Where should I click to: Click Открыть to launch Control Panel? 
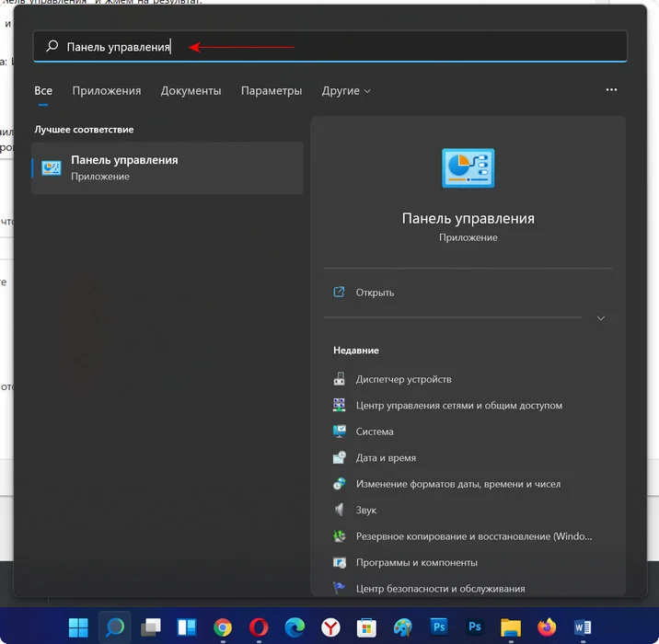(375, 293)
